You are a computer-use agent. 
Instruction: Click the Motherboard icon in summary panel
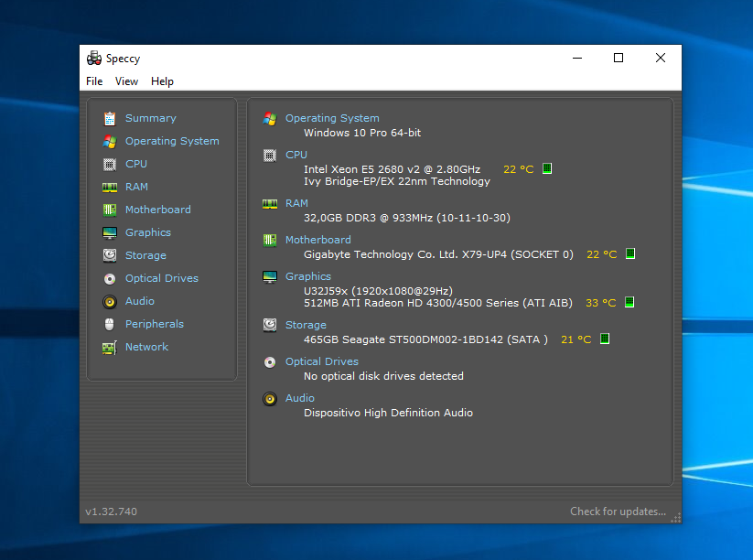[270, 240]
